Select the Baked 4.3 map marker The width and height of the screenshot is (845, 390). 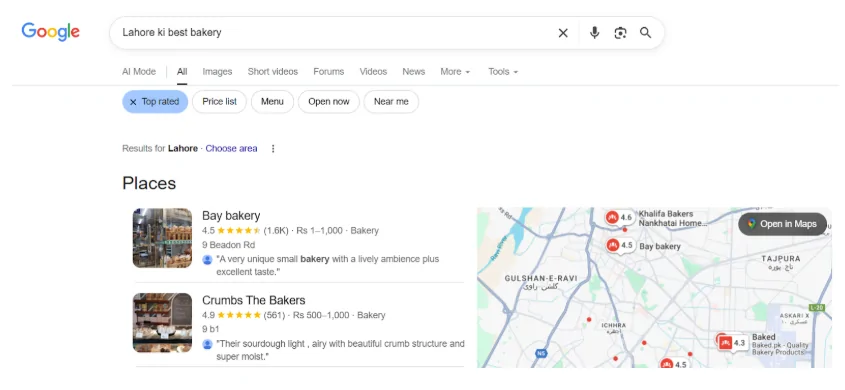[x=732, y=343]
